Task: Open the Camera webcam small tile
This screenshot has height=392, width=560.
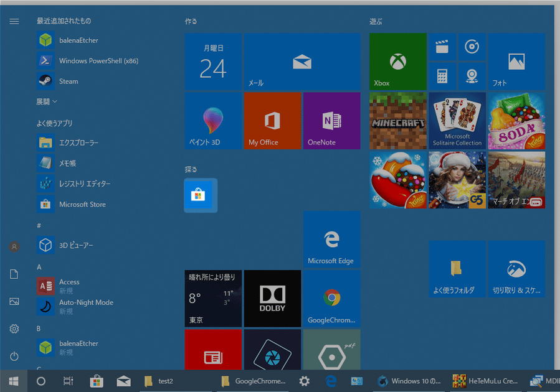Action: (472, 77)
